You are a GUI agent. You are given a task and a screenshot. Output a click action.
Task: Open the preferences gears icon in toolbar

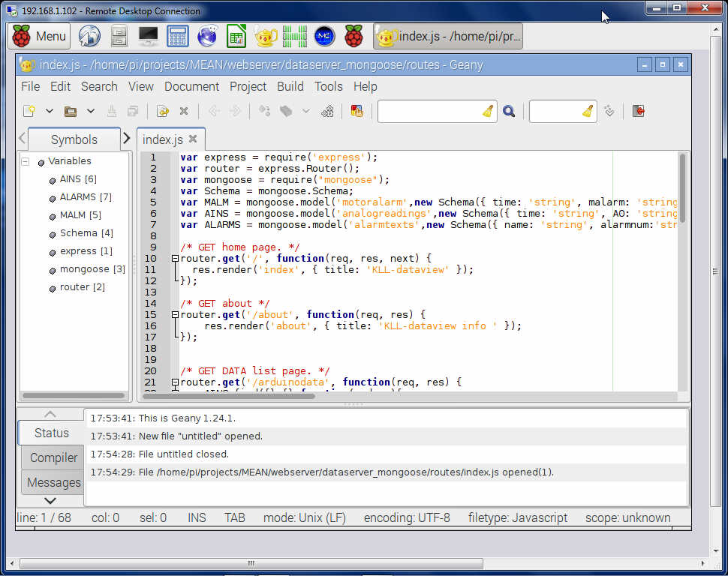tap(327, 111)
